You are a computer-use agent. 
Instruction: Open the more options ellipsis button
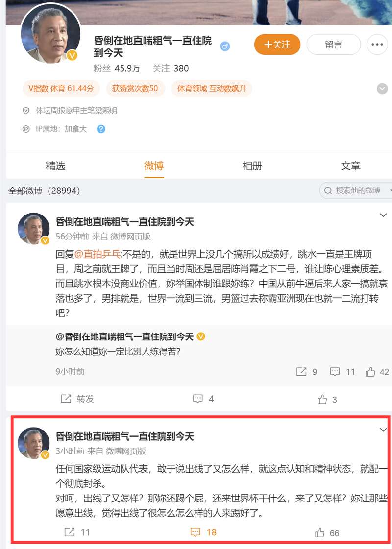pyautogui.click(x=377, y=45)
